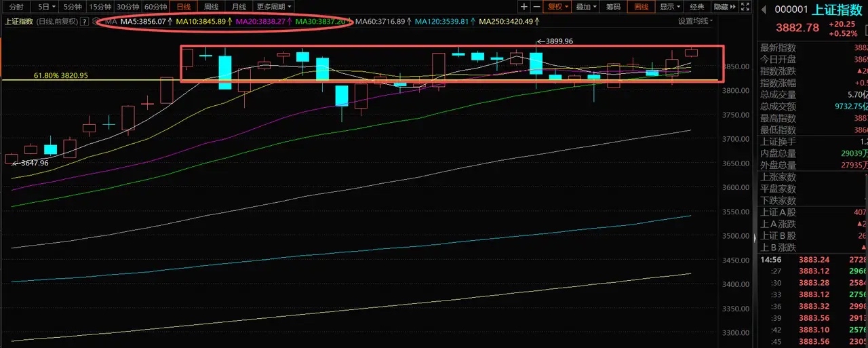Toggle 筹码 chip distribution view
868x348 pixels.
click(x=614, y=7)
